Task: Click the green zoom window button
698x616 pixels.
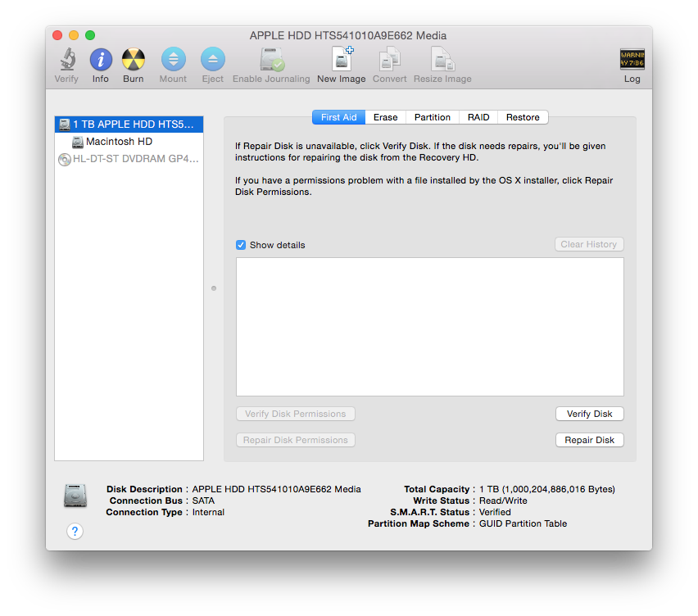Action: 90,35
